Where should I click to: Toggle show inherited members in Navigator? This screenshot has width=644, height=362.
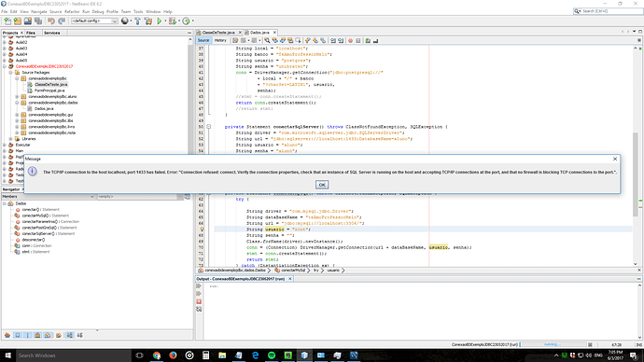(x=7, y=335)
